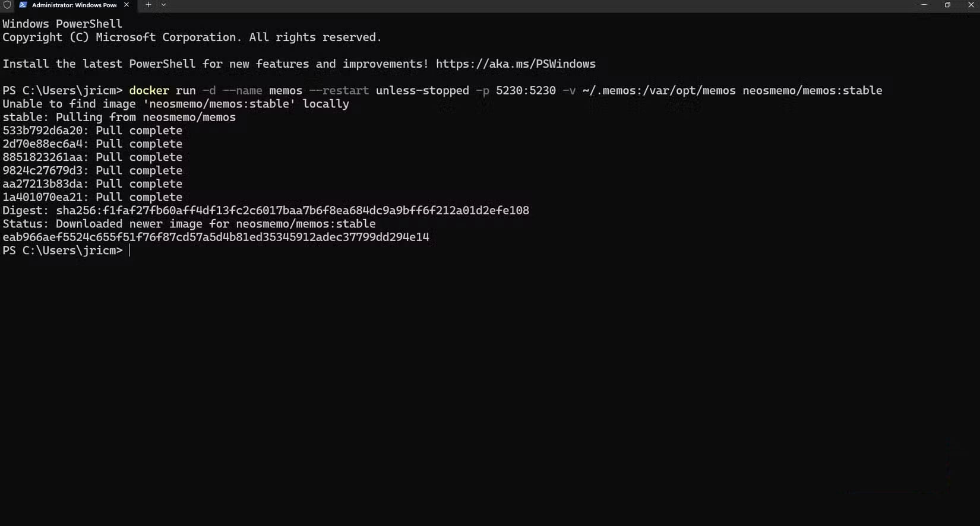Screen dimensions: 980x526
Task: Restore down the terminal window
Action: [x=947, y=5]
